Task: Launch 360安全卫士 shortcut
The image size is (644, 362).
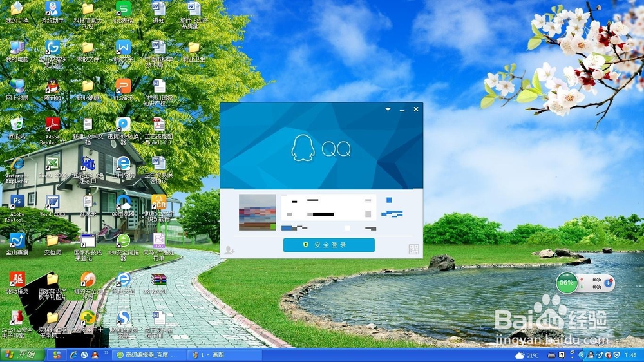Action: (88, 321)
